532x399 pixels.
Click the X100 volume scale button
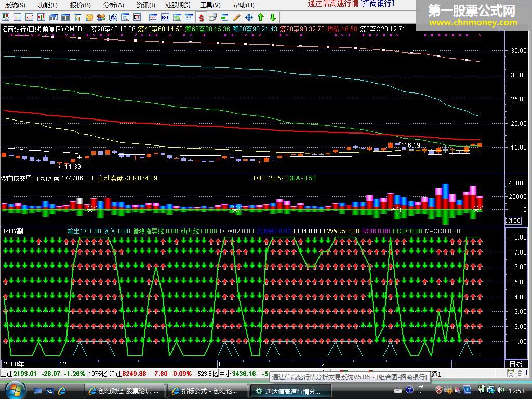513,220
